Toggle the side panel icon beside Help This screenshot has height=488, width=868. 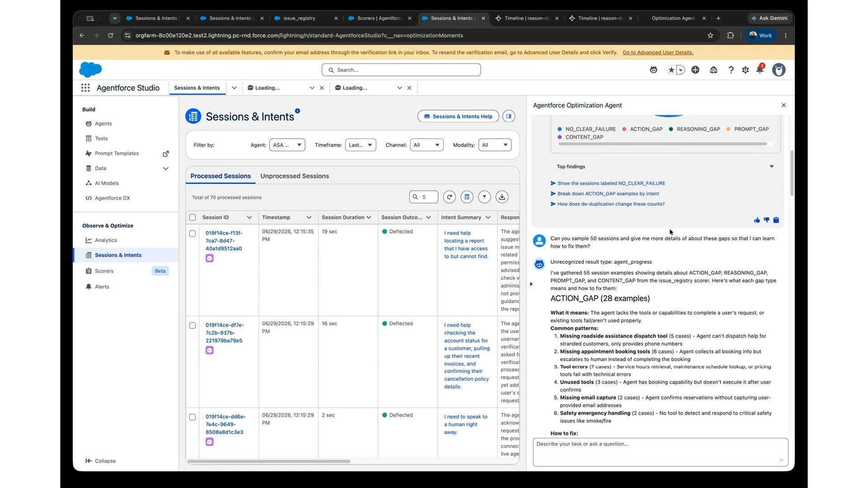(x=509, y=116)
